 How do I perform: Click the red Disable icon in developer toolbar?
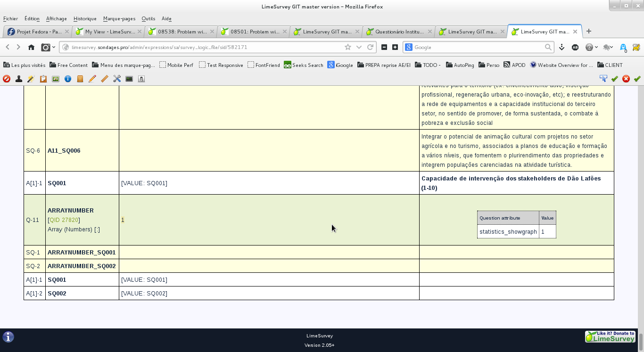tap(7, 79)
